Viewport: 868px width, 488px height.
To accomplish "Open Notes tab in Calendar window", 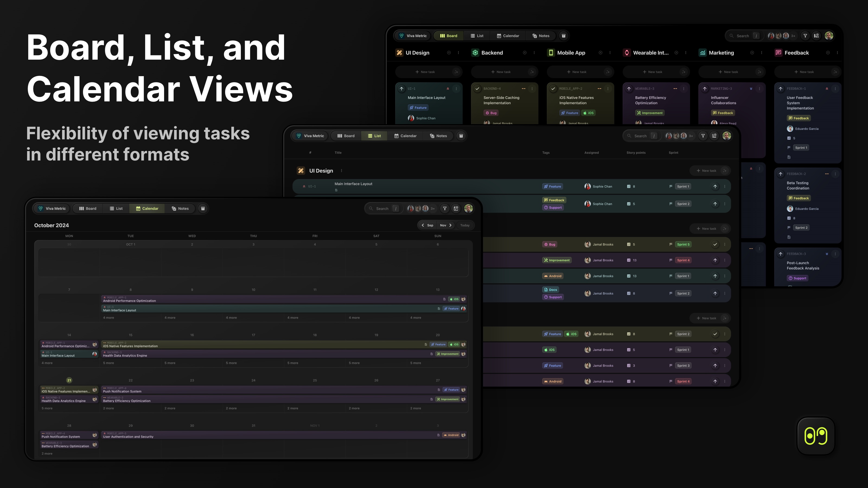I will click(180, 208).
